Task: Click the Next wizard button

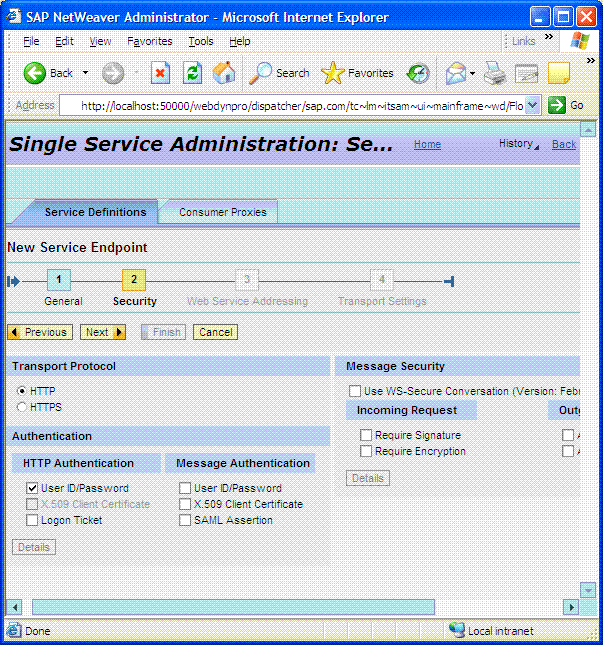Action: click(103, 332)
